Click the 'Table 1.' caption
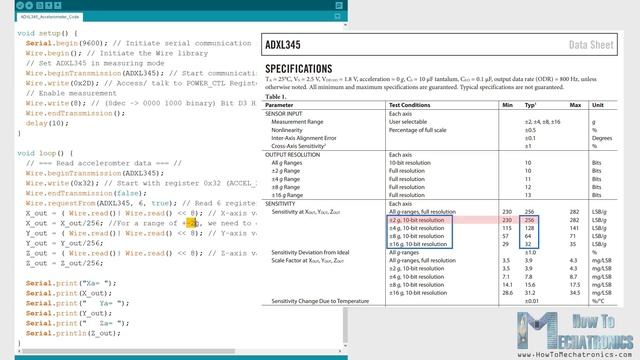This screenshot has height=360, width=640. click(x=276, y=97)
